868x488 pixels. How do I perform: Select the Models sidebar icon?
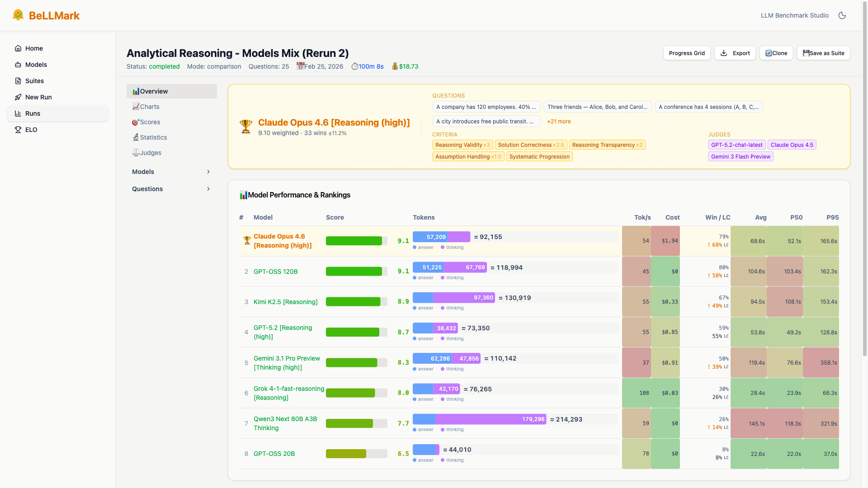18,65
